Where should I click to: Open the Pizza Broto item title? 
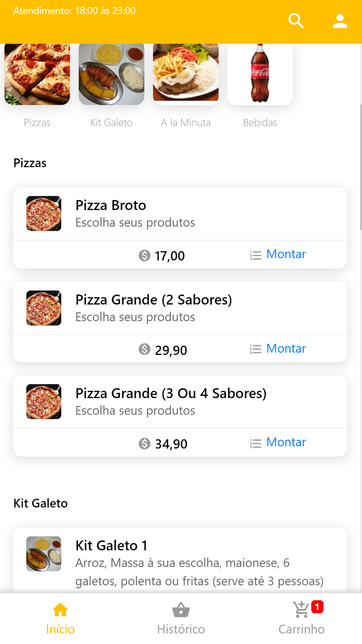pyautogui.click(x=111, y=205)
